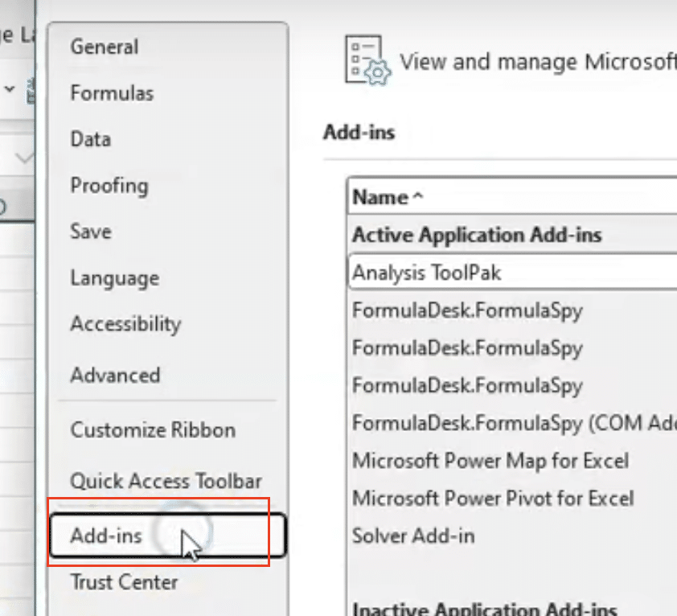
Task: Open the Save options category
Action: coord(91,232)
